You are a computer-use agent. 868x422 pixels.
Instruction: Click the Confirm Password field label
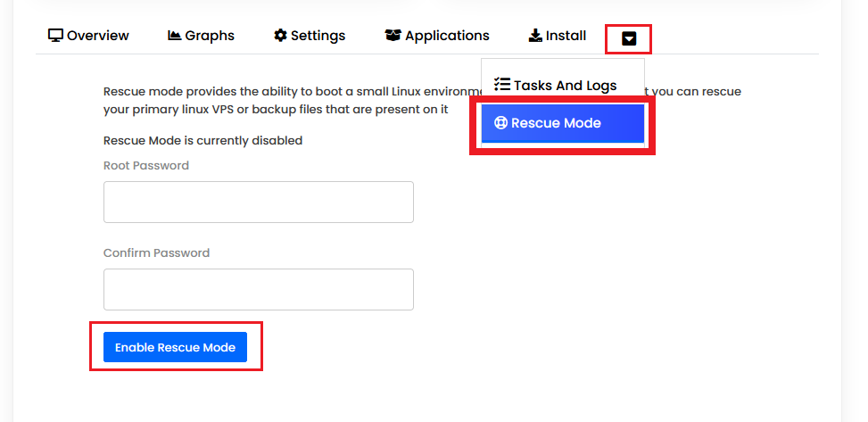pos(156,252)
